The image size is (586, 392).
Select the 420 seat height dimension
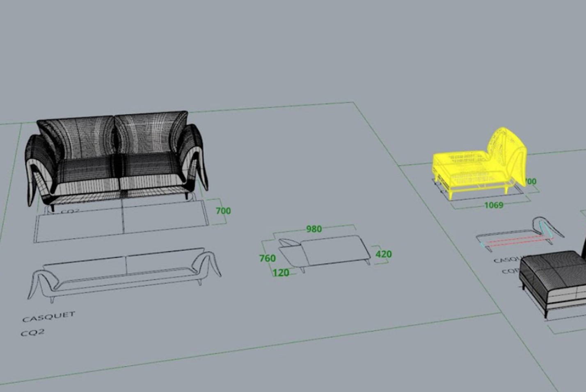tap(383, 254)
